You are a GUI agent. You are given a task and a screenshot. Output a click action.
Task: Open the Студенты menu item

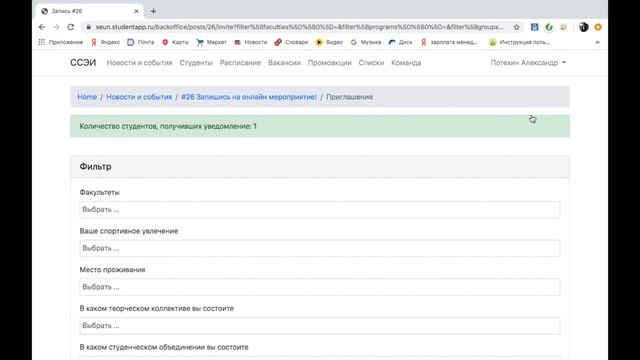(196, 62)
